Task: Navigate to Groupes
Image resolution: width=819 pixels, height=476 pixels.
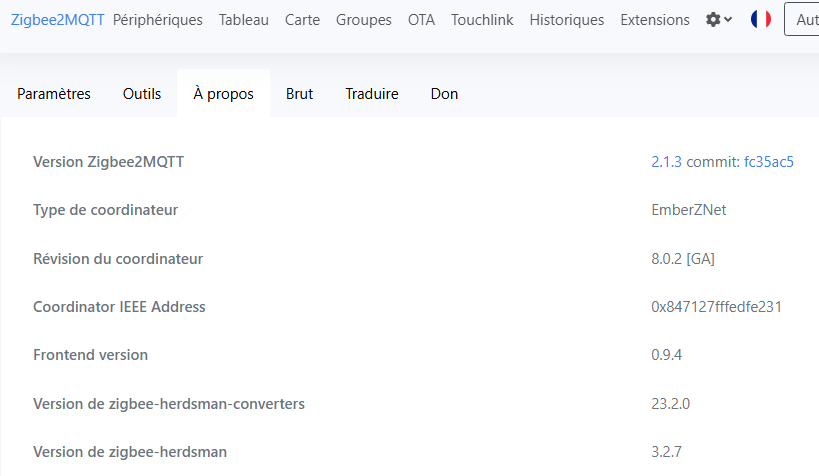Action: tap(364, 20)
